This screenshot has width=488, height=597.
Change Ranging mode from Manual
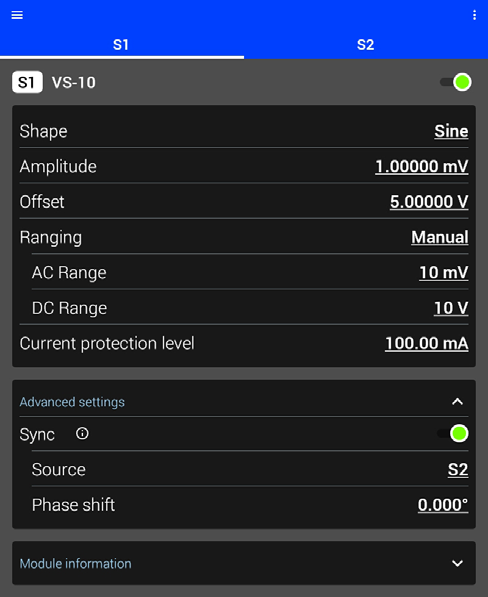[440, 237]
